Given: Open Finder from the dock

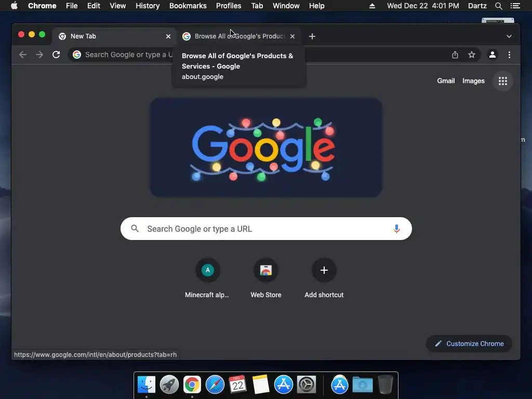Looking at the screenshot, I should (147, 384).
